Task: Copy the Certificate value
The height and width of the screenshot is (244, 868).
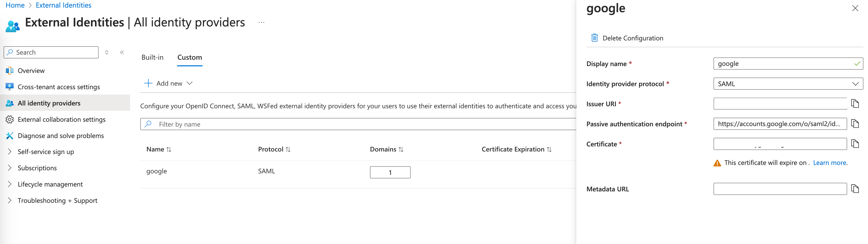Action: point(855,144)
